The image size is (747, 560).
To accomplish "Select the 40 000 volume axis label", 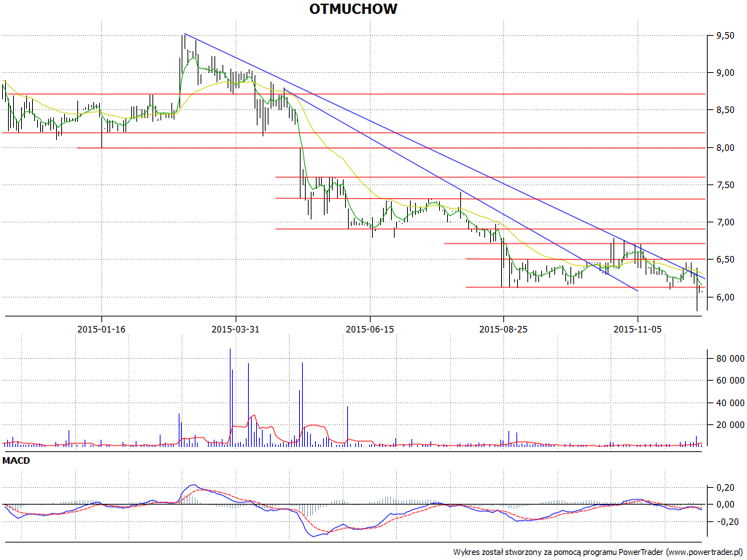I will (x=729, y=402).
